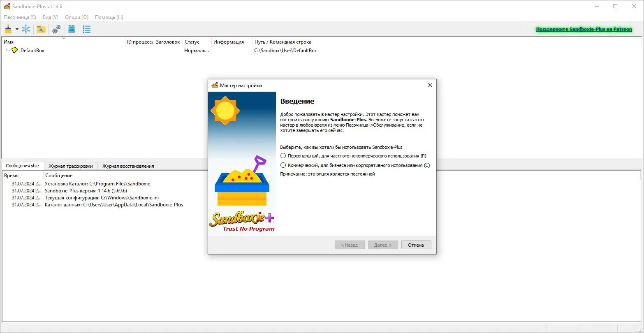Click the broom cleanup icon in toolbar
Viewport: 644px width, 333px height.
pos(8,29)
